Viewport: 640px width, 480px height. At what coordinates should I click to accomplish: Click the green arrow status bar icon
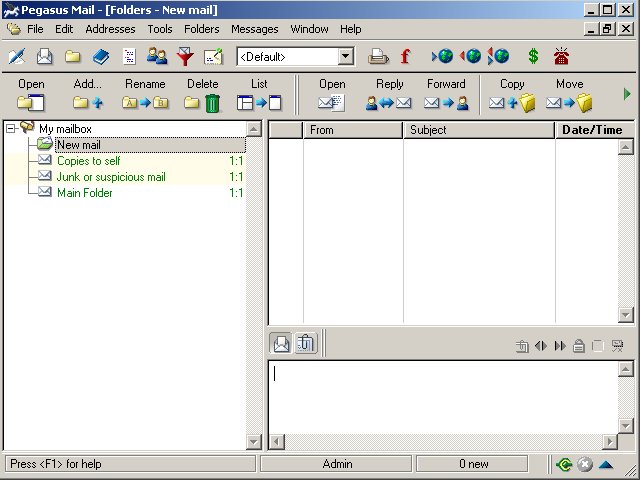click(x=564, y=464)
